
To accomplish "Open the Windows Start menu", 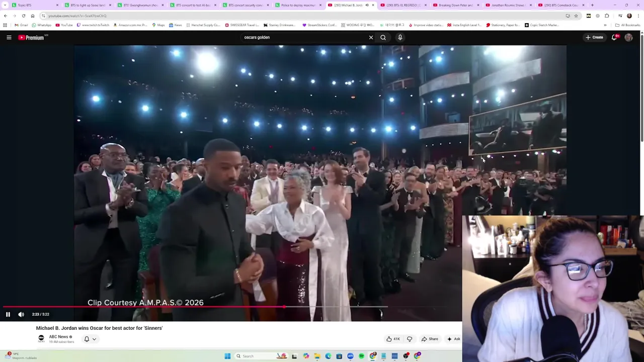I will (227, 356).
